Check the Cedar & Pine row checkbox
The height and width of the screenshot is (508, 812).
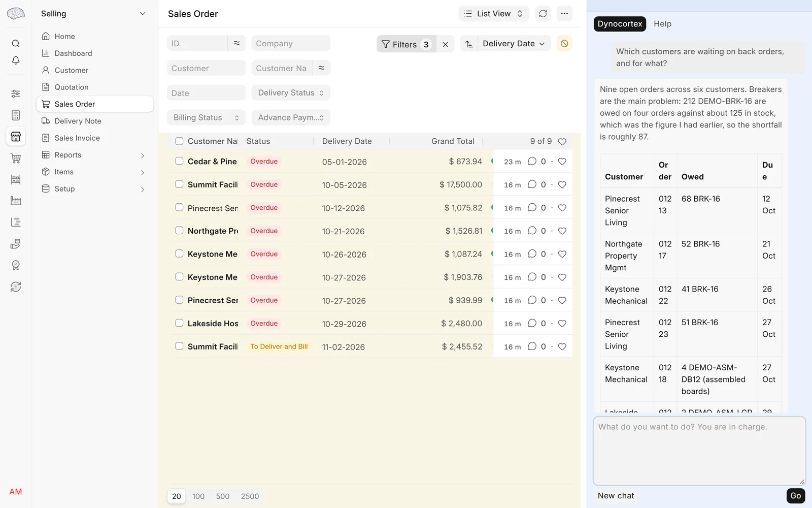pos(179,161)
